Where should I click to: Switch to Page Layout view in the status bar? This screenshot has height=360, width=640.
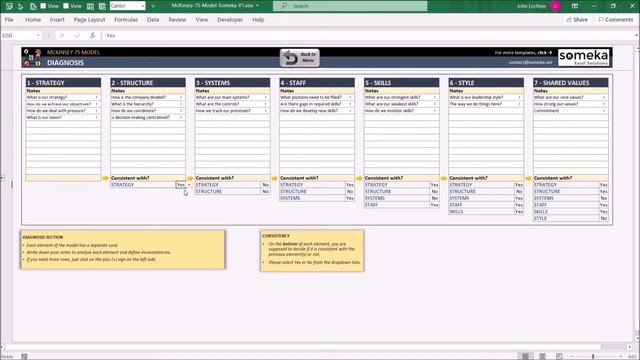pyautogui.click(x=542, y=356)
